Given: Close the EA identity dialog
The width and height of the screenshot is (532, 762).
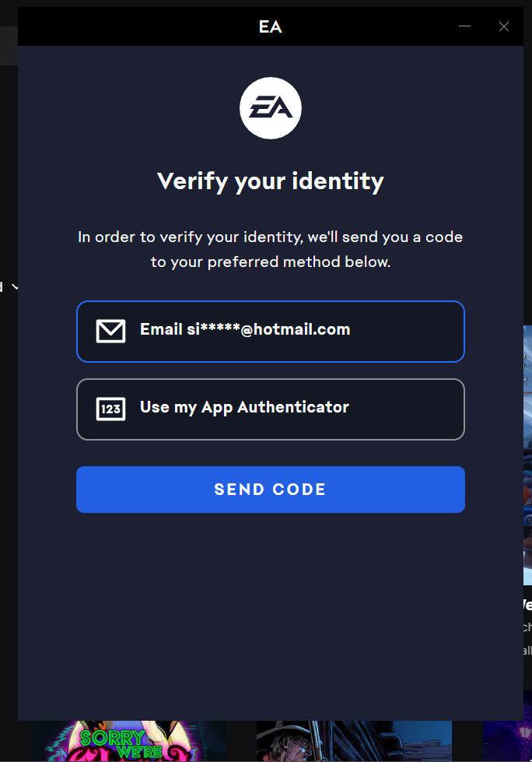Looking at the screenshot, I should pyautogui.click(x=504, y=26).
